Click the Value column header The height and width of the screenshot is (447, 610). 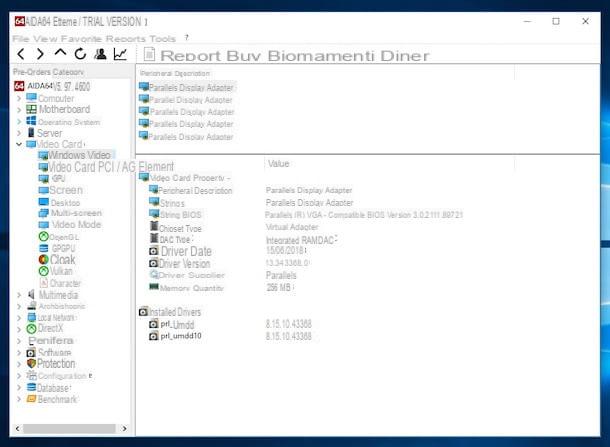[279, 164]
